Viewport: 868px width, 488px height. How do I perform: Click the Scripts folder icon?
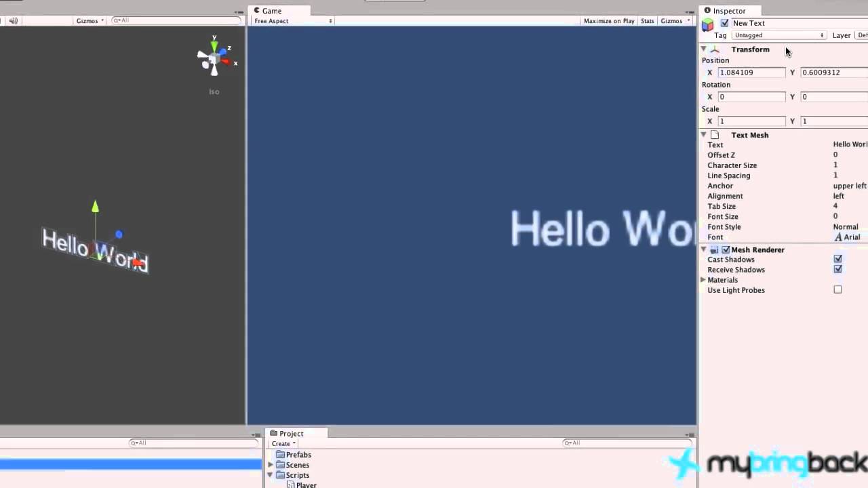280,475
